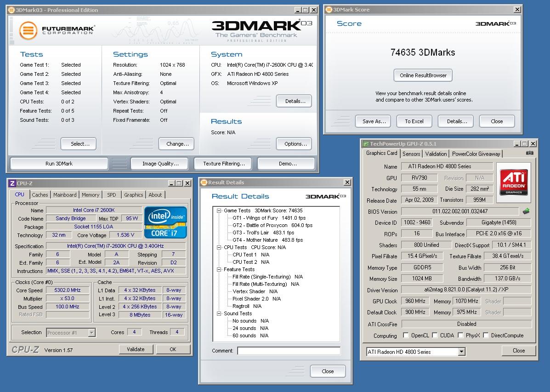
Task: Open Texture Filtering... tool
Action: (x=223, y=164)
